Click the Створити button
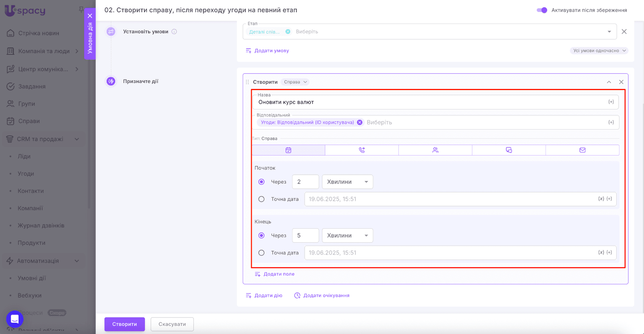 [124, 324]
